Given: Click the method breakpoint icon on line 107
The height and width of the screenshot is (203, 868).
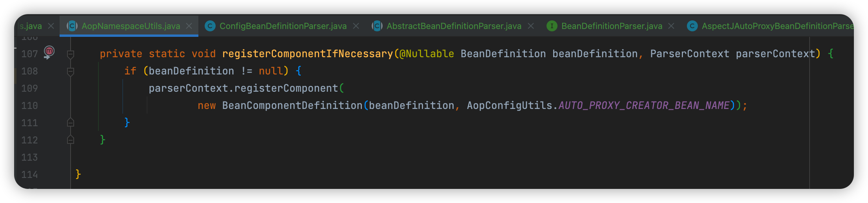Looking at the screenshot, I should 49,51.
